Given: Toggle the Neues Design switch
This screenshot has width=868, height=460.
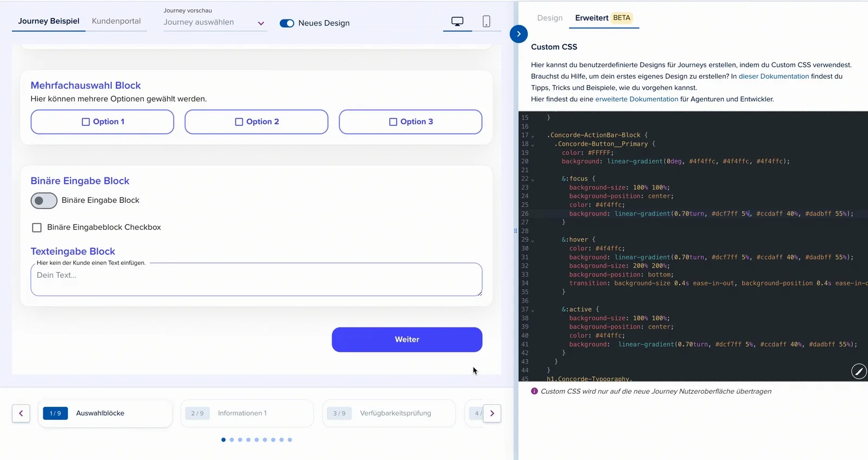Looking at the screenshot, I should pos(287,23).
